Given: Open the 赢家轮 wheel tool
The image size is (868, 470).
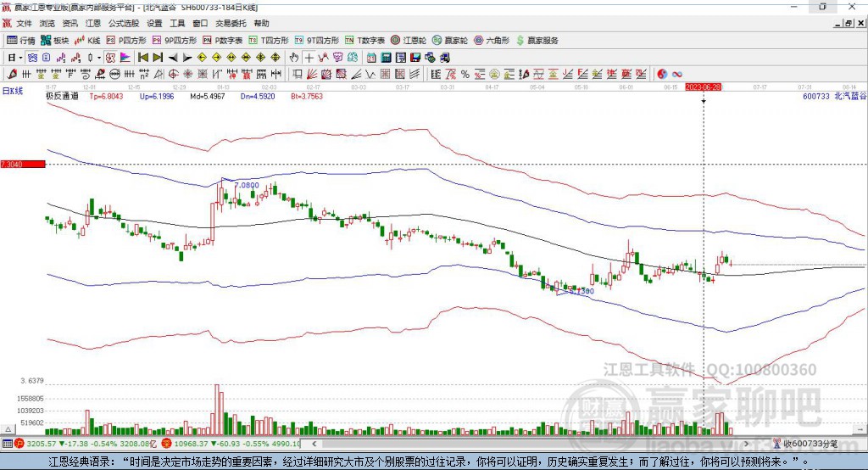Looking at the screenshot, I should [x=450, y=41].
